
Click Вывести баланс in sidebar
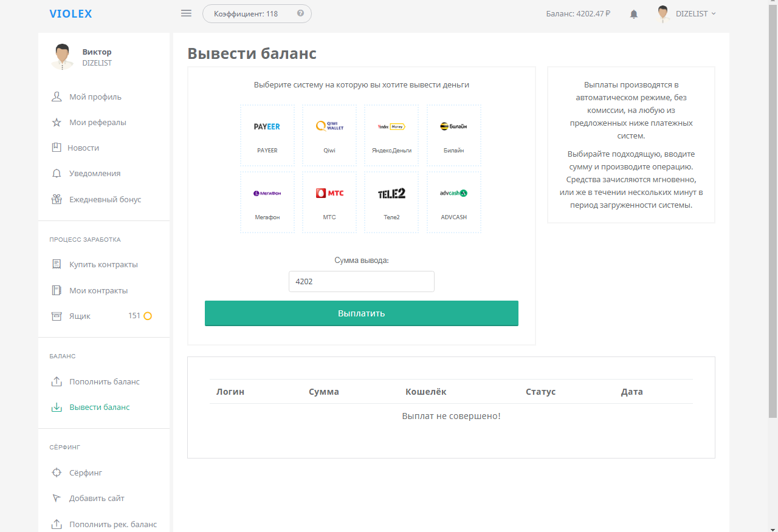[100, 407]
